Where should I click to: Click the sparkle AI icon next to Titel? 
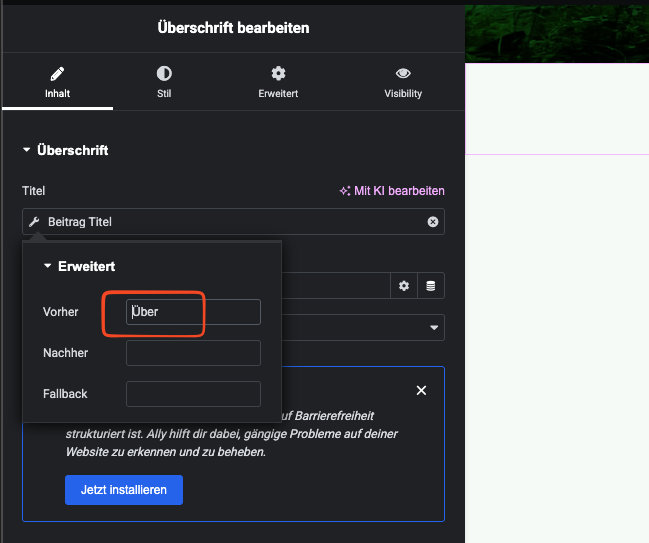(x=345, y=191)
